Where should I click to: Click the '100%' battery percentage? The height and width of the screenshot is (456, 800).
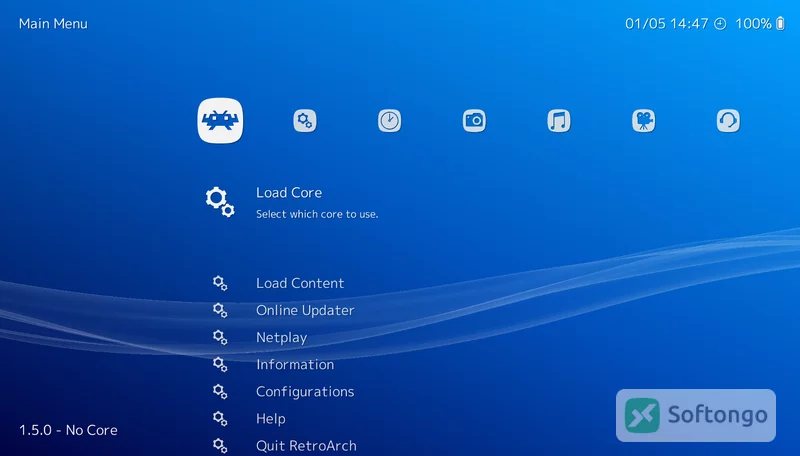[753, 24]
